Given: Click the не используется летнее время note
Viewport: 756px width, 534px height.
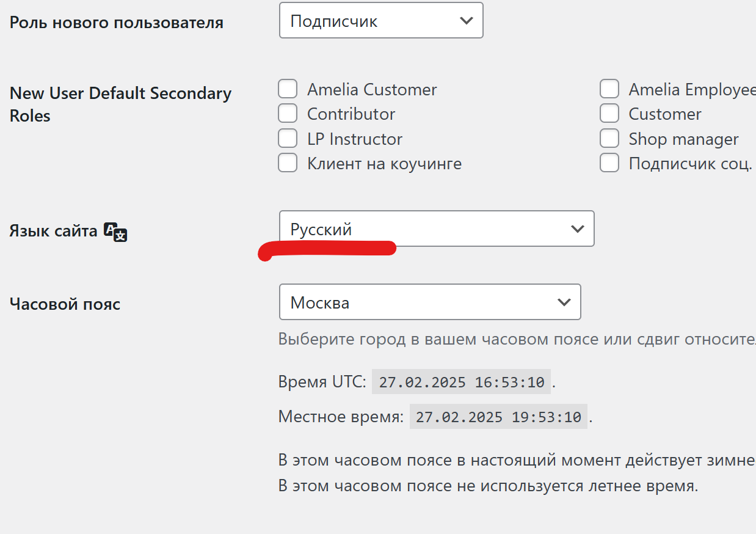Looking at the screenshot, I should click(x=487, y=486).
